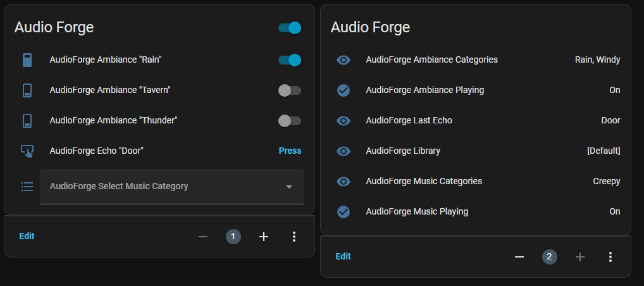Click the check icon for Ambiance Playing

click(344, 90)
